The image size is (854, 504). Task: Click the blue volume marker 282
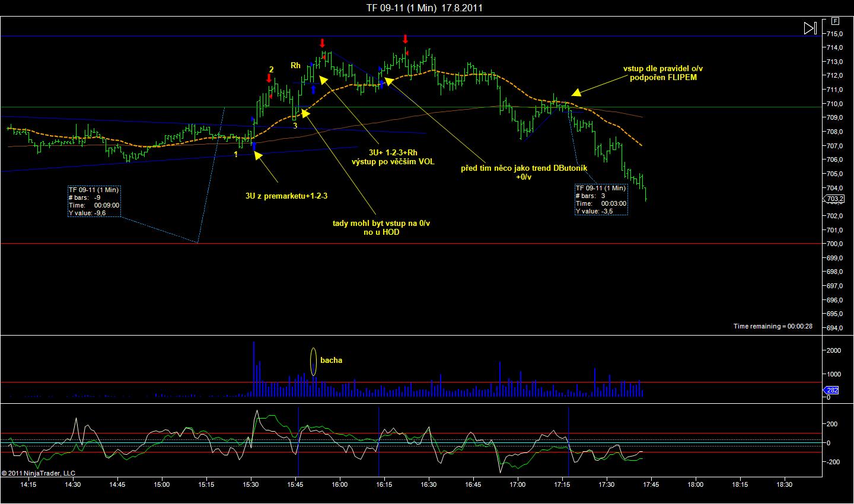click(832, 390)
